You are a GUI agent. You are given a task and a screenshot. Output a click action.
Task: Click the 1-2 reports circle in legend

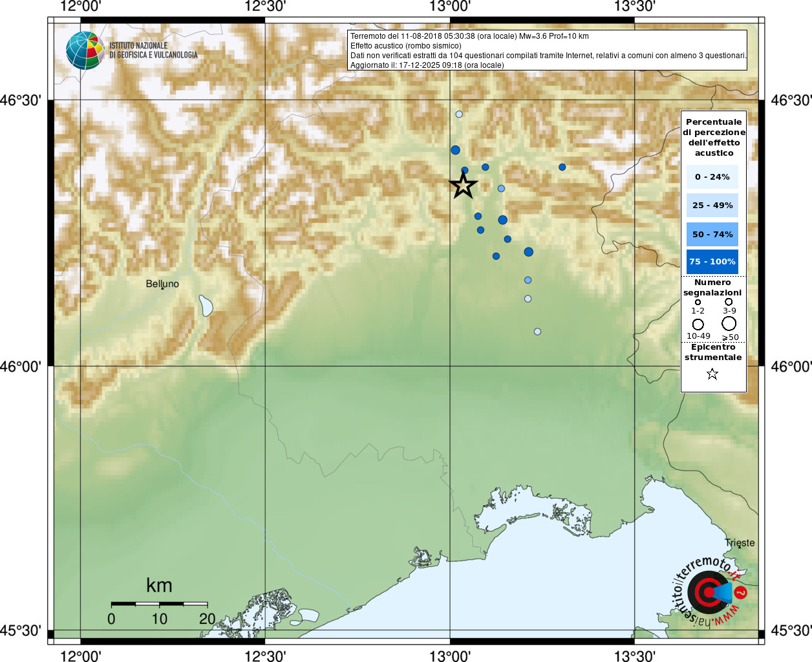tap(698, 302)
